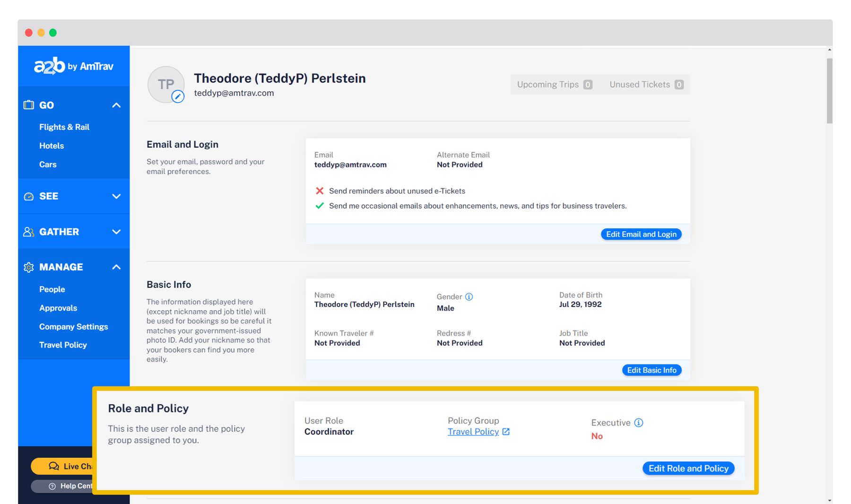This screenshot has width=851, height=504.
Task: Disable occasional enhancement emails
Action: point(320,206)
